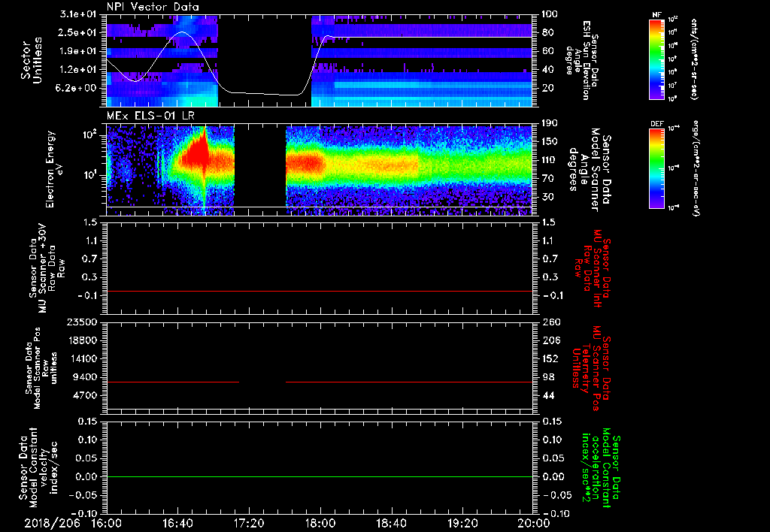Click the "Model Scanner Angle degrees" axis title
Viewport: 770px width, 532px height.
click(x=590, y=169)
